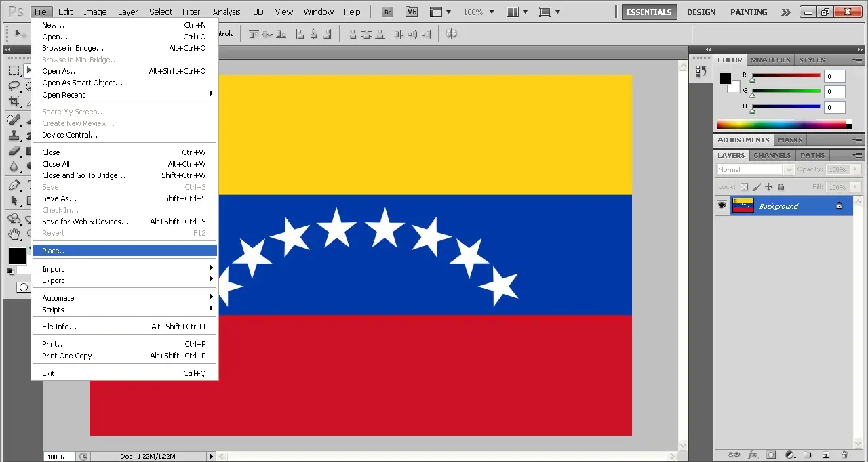Choose Save As… from the File menu

(x=125, y=198)
